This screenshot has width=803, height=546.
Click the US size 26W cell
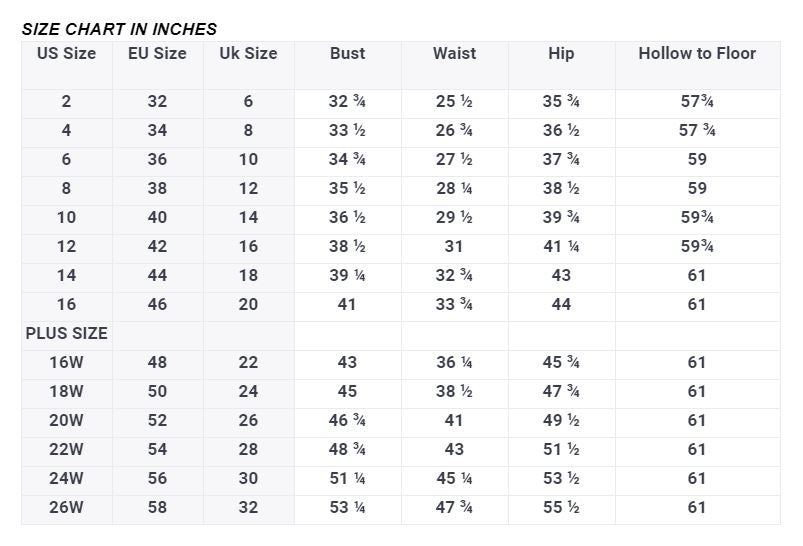[x=66, y=507]
